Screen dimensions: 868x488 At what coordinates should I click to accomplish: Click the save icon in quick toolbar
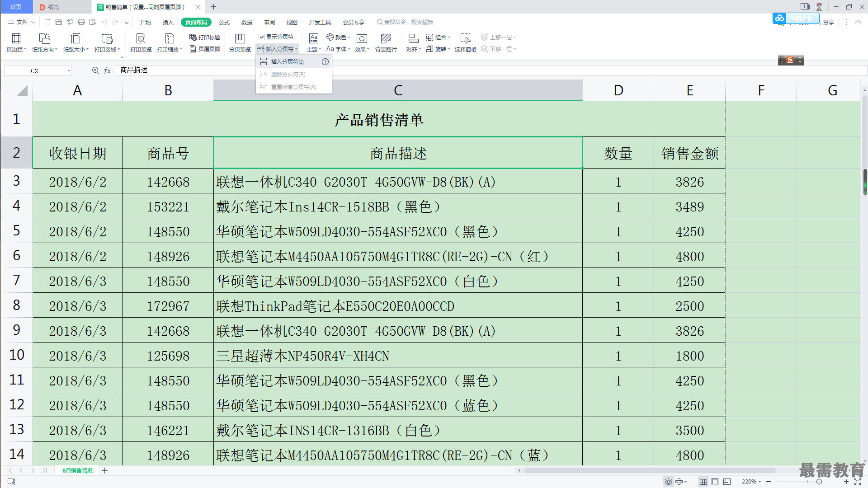click(x=59, y=22)
